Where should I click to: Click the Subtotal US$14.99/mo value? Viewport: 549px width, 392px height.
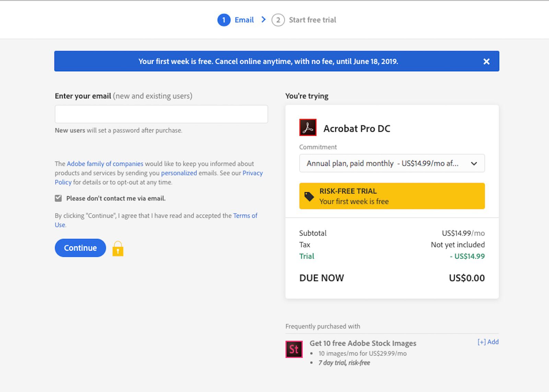[x=463, y=233]
